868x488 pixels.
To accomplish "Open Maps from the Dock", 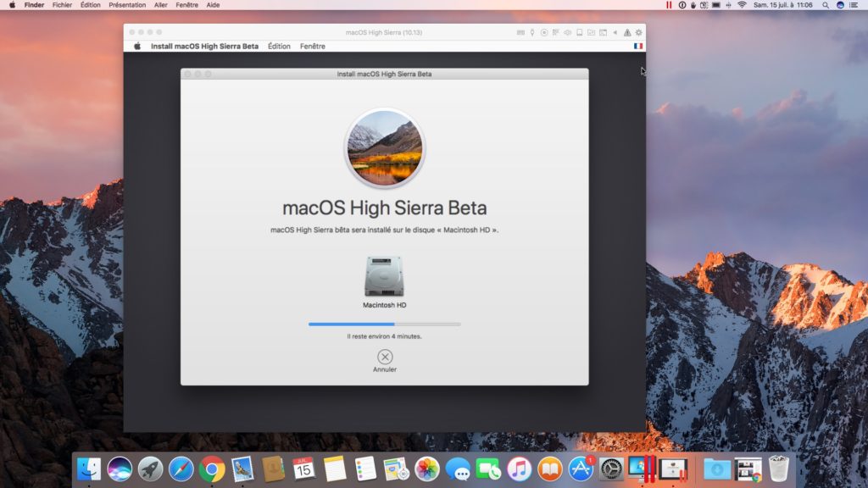I will point(397,469).
